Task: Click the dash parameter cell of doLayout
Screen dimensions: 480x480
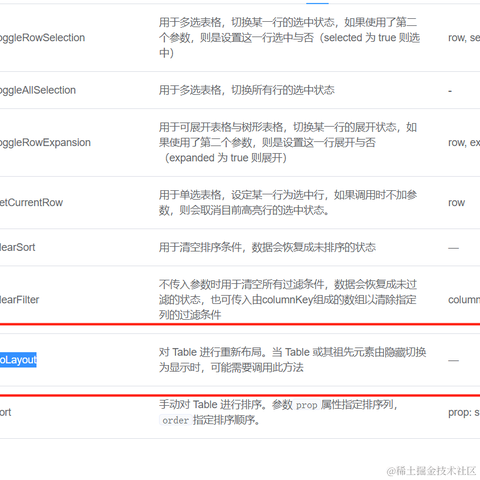Action: (453, 360)
